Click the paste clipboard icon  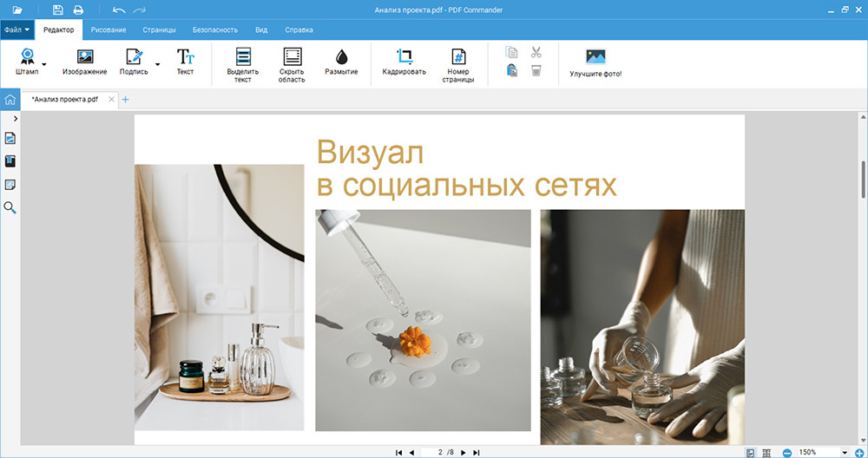511,71
